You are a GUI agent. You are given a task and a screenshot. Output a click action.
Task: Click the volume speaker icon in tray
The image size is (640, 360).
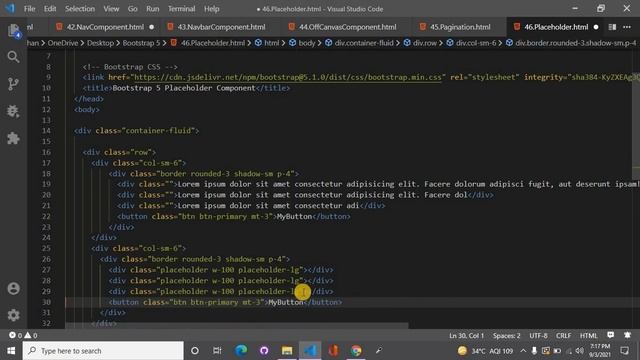(580, 351)
